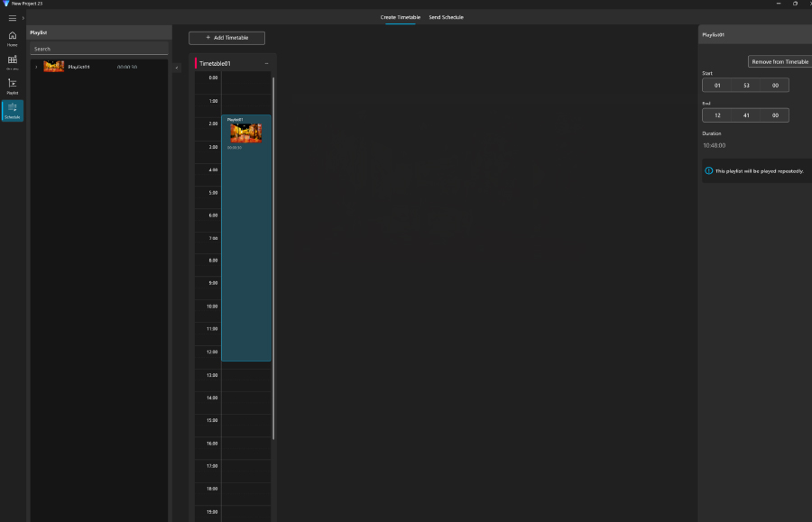Select the Create Timetable tab
The image size is (812, 522).
(400, 17)
